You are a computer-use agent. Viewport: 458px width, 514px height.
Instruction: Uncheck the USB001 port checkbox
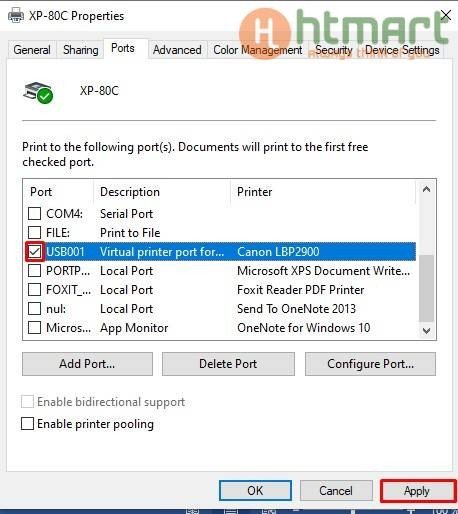[x=34, y=252]
